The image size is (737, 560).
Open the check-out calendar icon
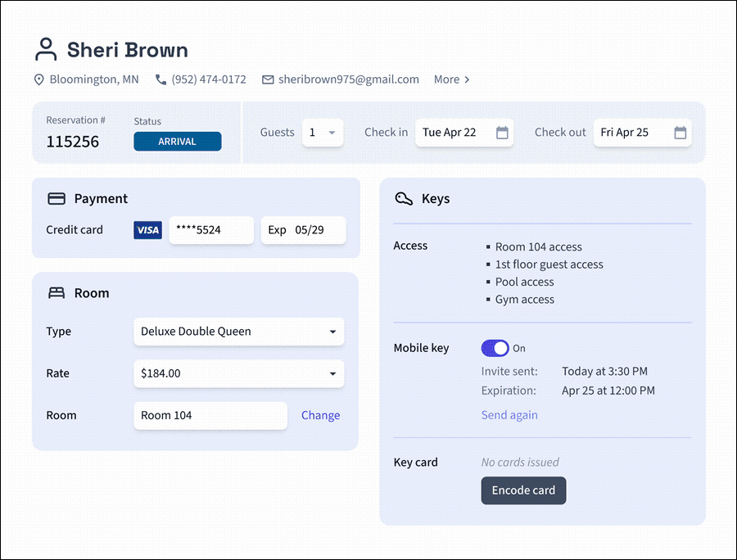coord(680,133)
